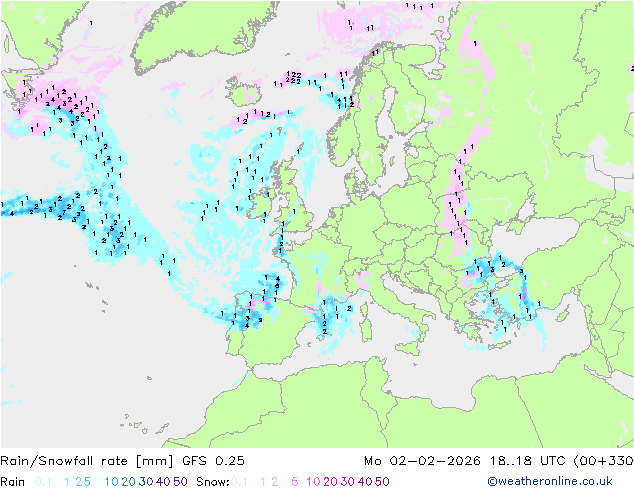Viewport: 634px width, 490px height.
Task: Select the Snow 50 legend value
Action: [382, 482]
